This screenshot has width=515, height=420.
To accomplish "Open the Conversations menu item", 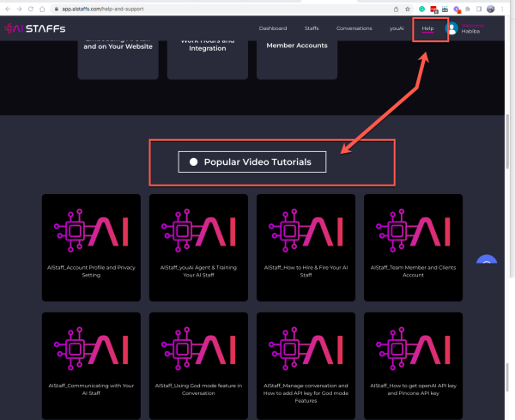I will click(x=354, y=28).
